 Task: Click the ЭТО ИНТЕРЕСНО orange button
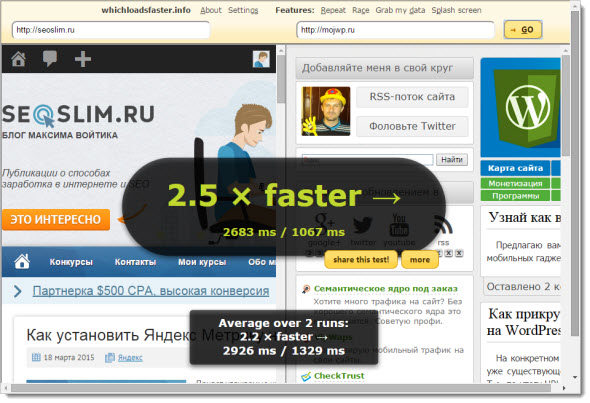pyautogui.click(x=56, y=219)
